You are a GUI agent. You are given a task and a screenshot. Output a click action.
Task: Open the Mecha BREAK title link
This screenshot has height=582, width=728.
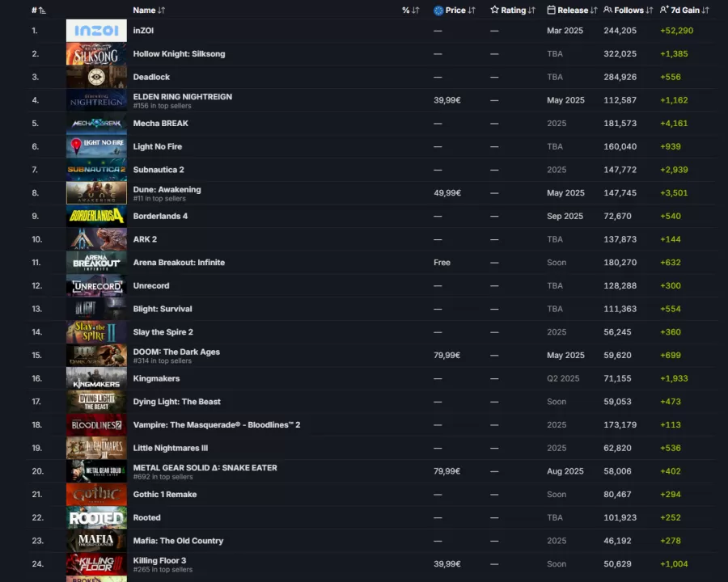(161, 124)
